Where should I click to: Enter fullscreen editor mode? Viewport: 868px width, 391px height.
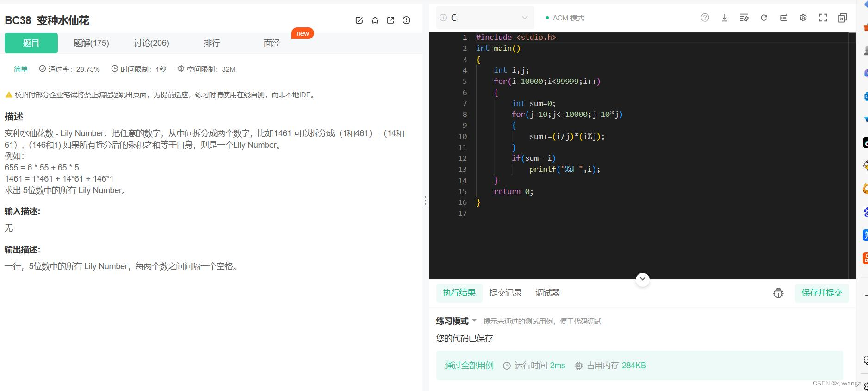823,18
